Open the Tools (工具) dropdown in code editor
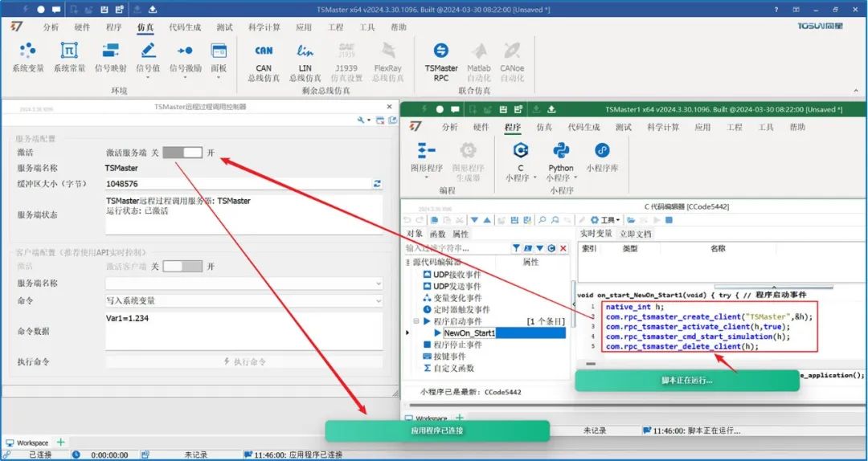The width and height of the screenshot is (868, 461). click(605, 220)
